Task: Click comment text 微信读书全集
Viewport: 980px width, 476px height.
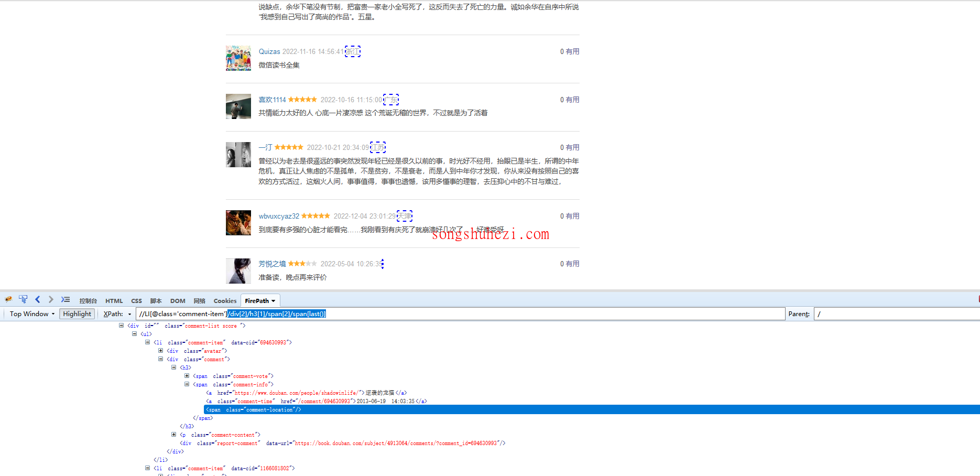Action: point(279,65)
